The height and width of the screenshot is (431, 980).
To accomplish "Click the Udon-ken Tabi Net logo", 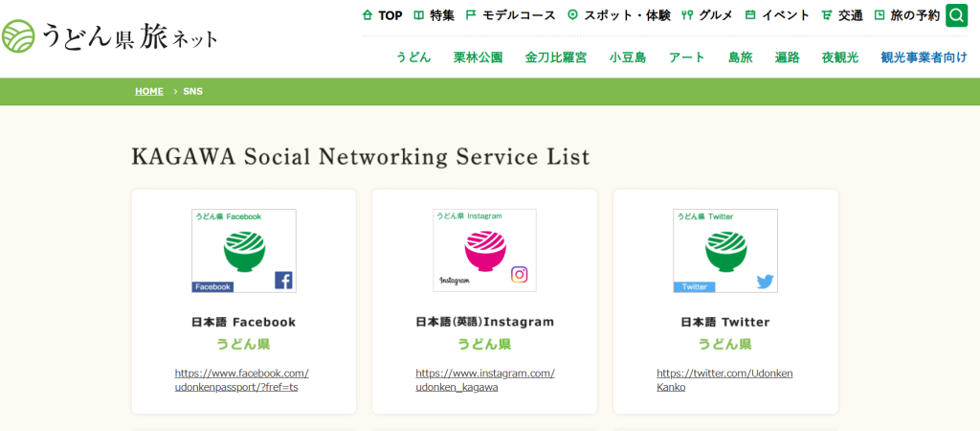I will 110,36.
